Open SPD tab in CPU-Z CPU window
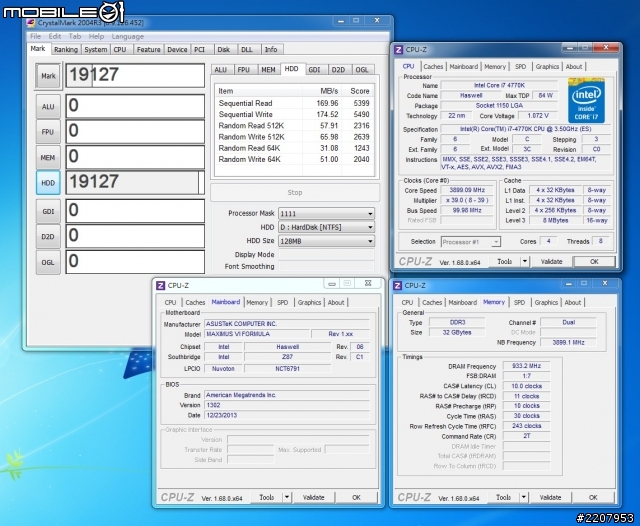 (x=520, y=67)
